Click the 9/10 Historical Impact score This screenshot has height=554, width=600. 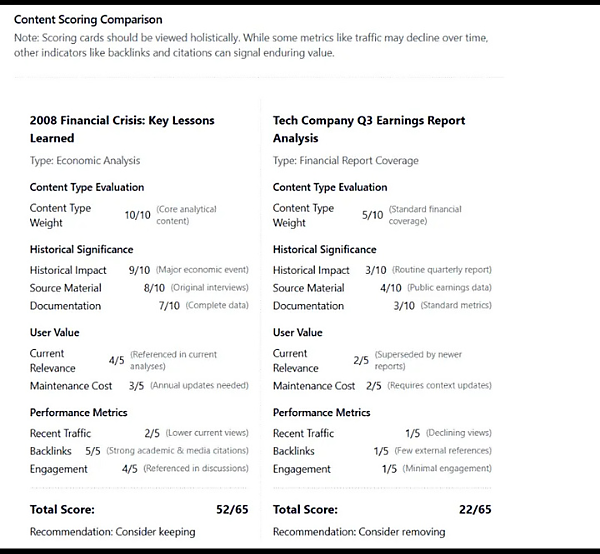coord(136,270)
